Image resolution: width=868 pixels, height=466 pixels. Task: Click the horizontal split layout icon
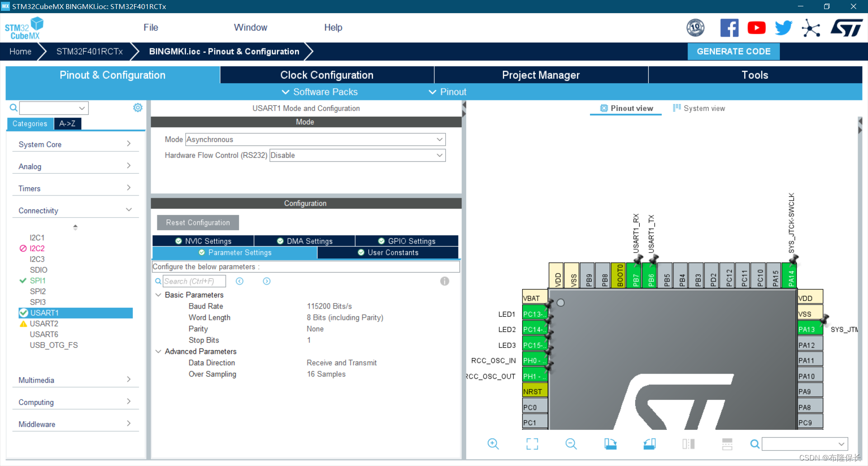click(727, 444)
